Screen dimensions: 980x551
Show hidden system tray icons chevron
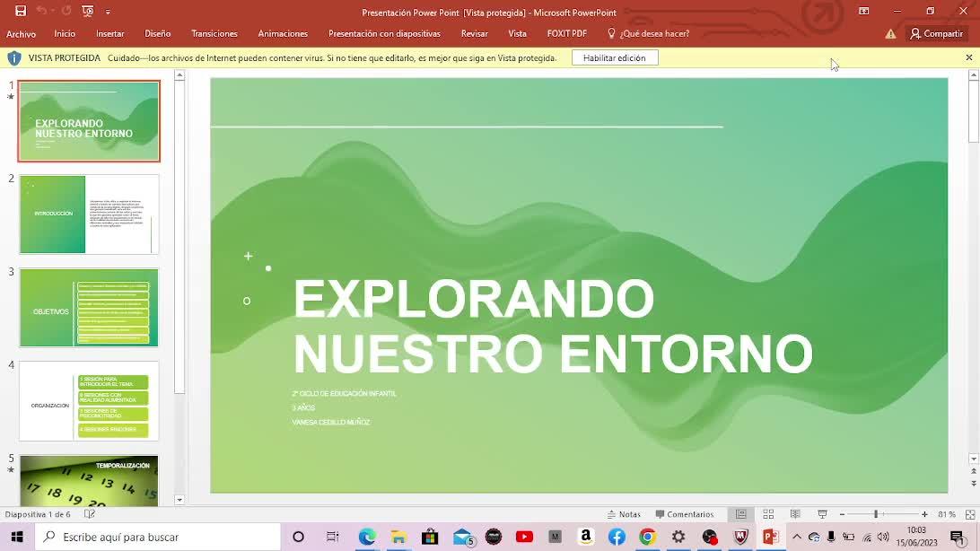(x=797, y=537)
